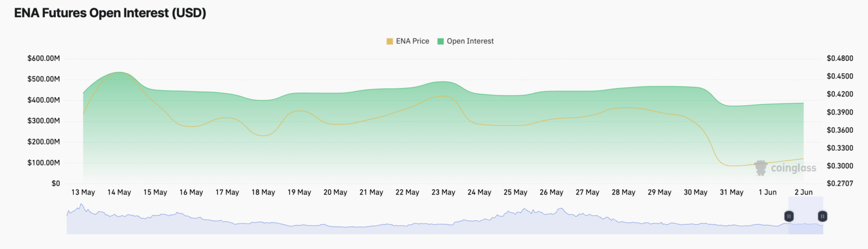Click the $300.00M axis label

point(43,120)
